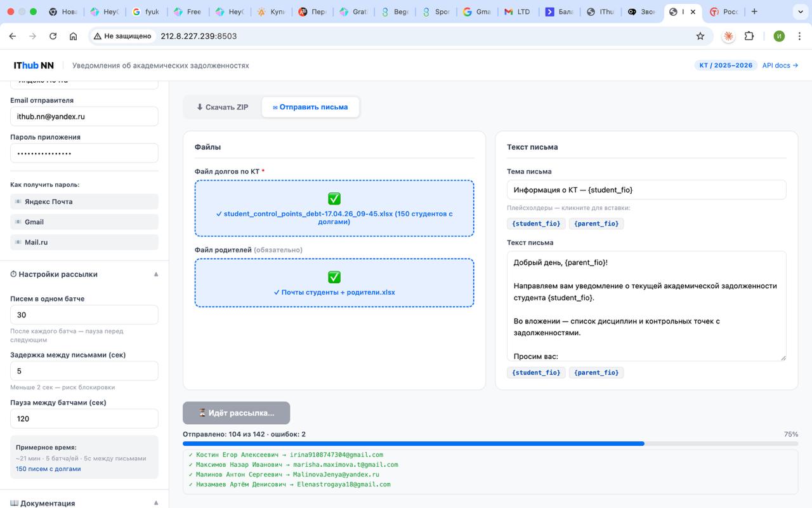Click the 'Не защищено' security indicator
Viewport: 812px width, 508px height.
pyautogui.click(x=122, y=36)
